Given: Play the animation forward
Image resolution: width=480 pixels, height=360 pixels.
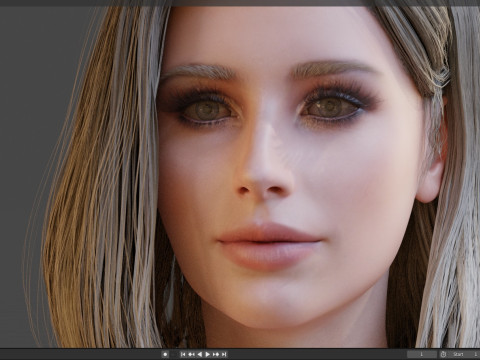Looking at the screenshot, I should tap(207, 354).
